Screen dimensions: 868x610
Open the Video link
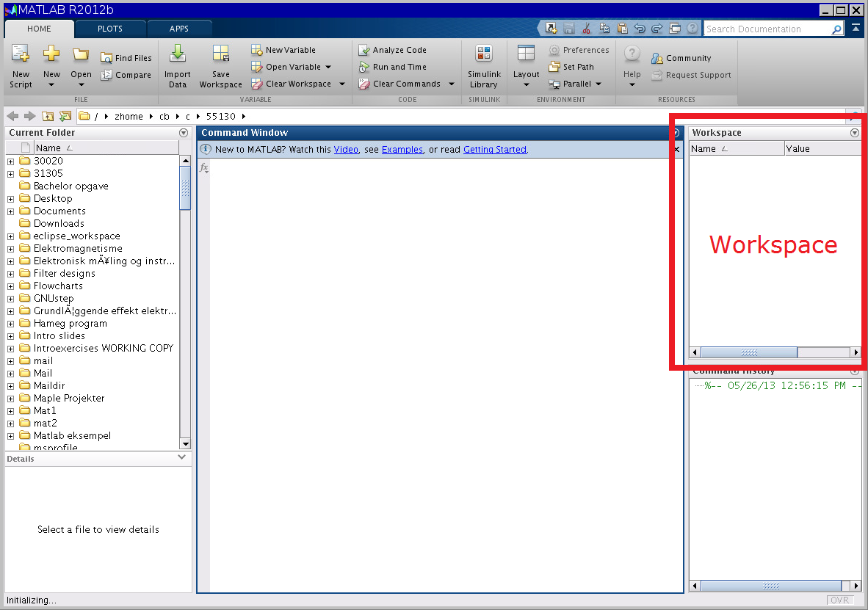coord(346,150)
